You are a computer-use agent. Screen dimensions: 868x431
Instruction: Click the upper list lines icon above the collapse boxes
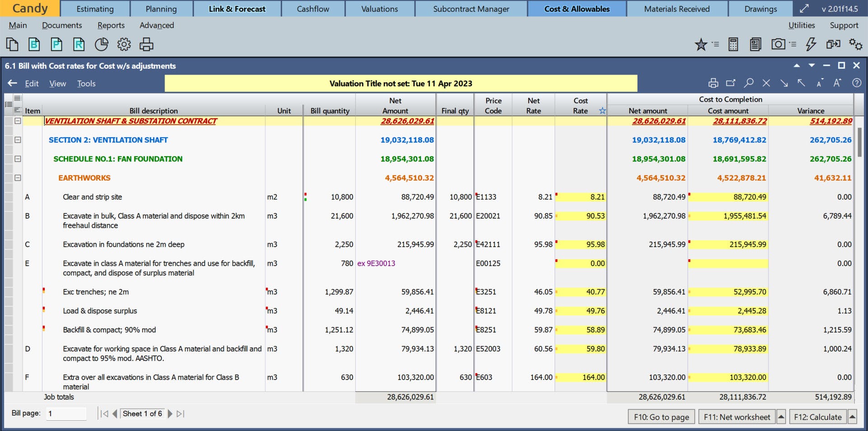[x=18, y=98]
